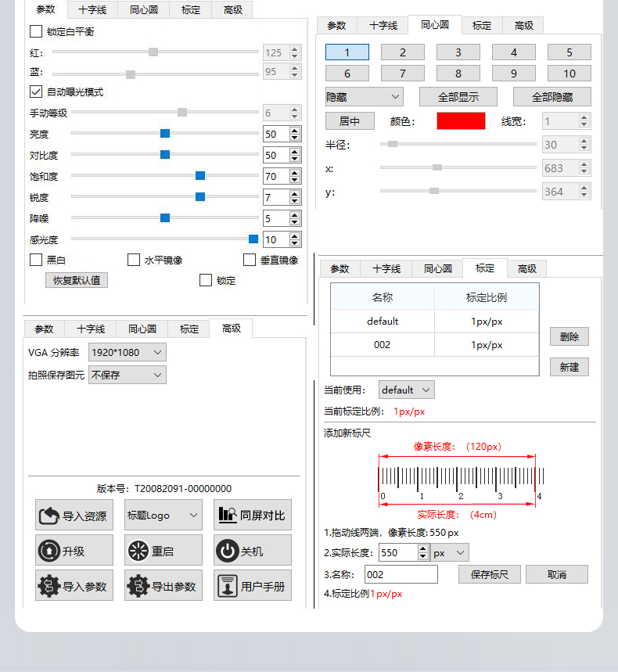Decrease 对比度 value with the down arrow

click(294, 159)
